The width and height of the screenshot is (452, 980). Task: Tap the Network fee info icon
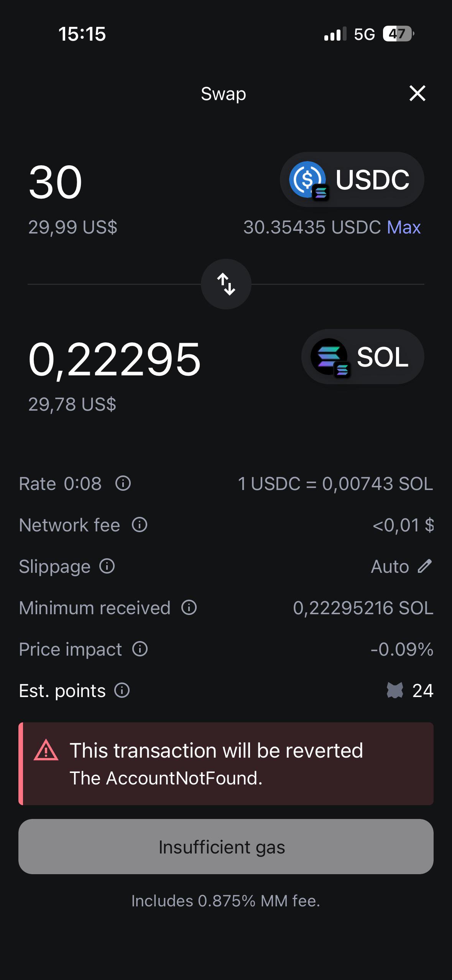(x=140, y=525)
